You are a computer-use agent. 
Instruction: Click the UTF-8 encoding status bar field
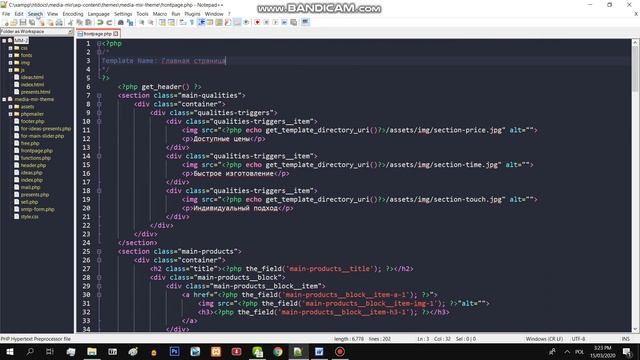click(x=578, y=339)
